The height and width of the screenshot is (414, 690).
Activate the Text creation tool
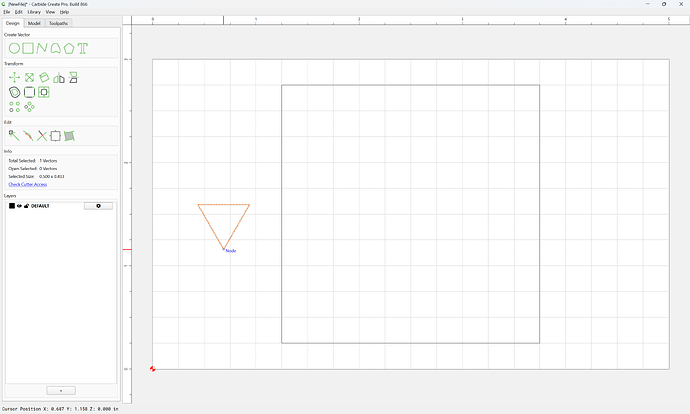tap(83, 48)
